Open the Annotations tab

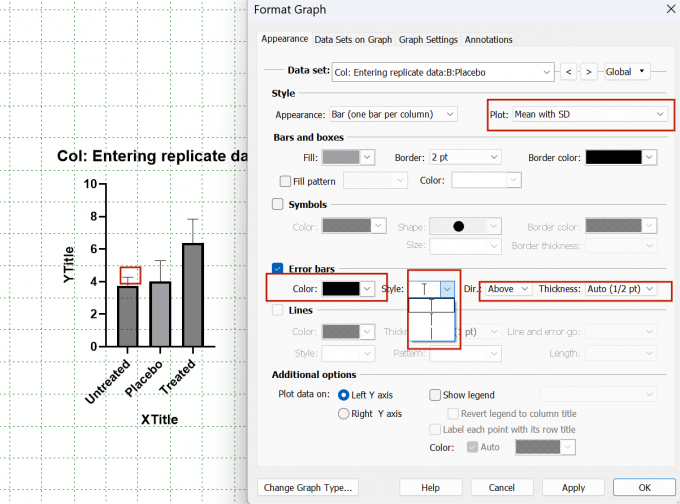488,39
